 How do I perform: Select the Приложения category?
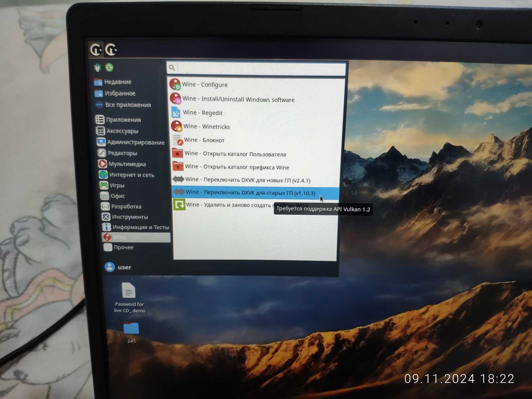coord(118,120)
